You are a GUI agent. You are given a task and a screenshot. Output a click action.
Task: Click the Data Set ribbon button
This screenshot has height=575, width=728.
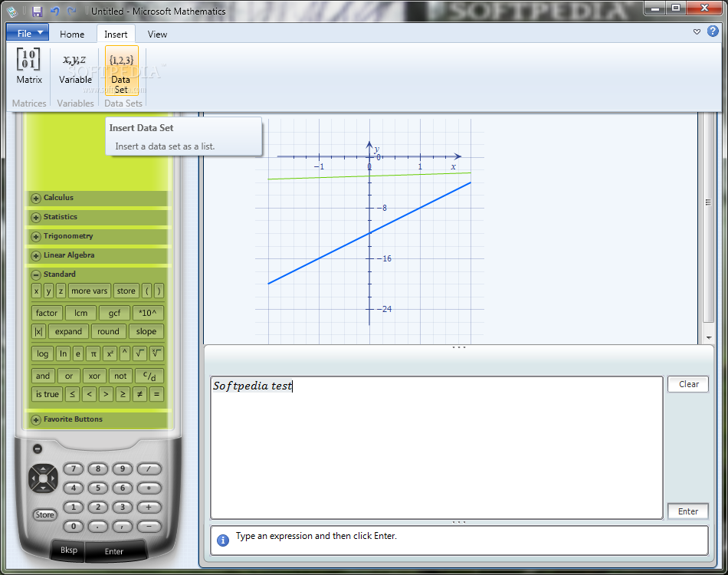122,70
